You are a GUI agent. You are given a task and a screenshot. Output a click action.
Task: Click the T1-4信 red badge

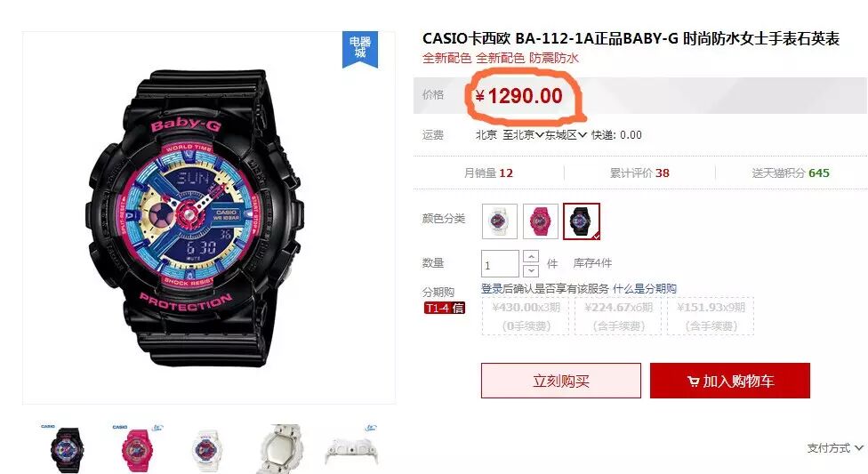(x=444, y=308)
